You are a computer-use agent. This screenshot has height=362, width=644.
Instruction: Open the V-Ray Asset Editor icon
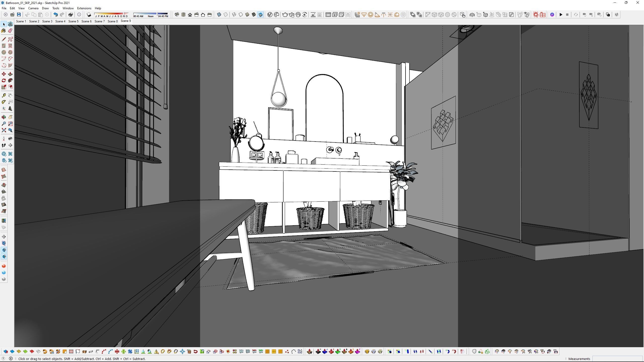click(x=270, y=15)
